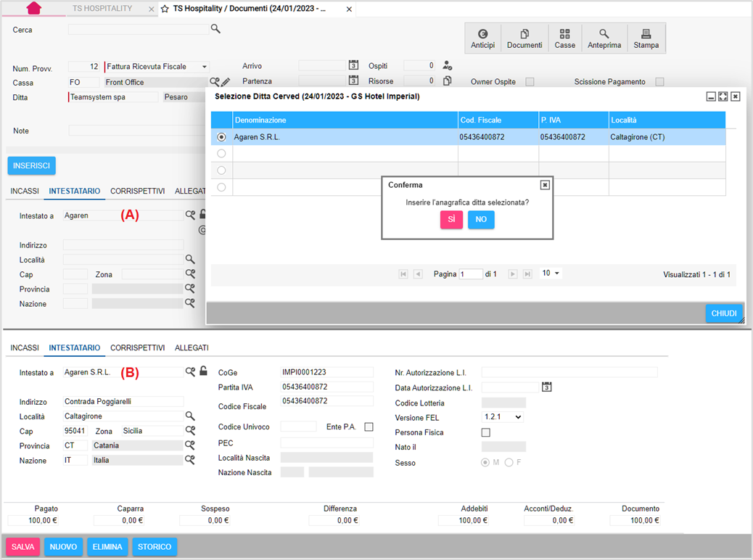Screen dimensions: 753x560
Task: Select the Agaren S.R.L. radio button
Action: pos(221,137)
